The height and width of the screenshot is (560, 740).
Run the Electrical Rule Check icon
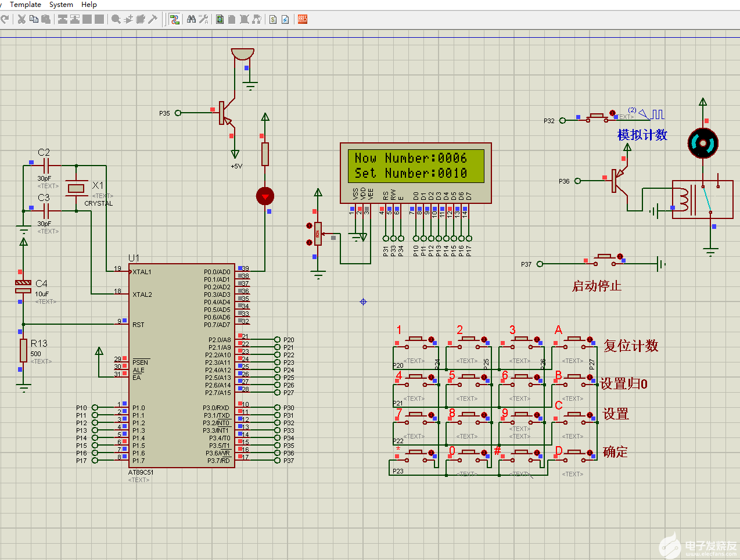[x=285, y=19]
